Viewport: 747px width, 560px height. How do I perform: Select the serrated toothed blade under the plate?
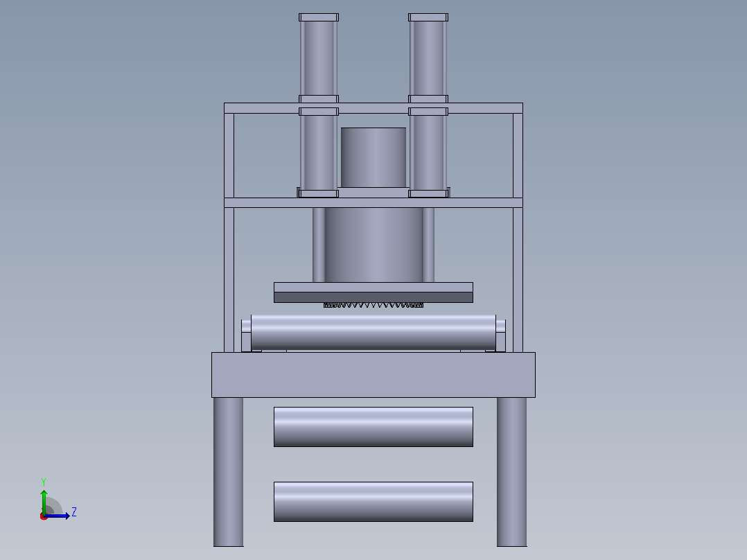(373, 305)
